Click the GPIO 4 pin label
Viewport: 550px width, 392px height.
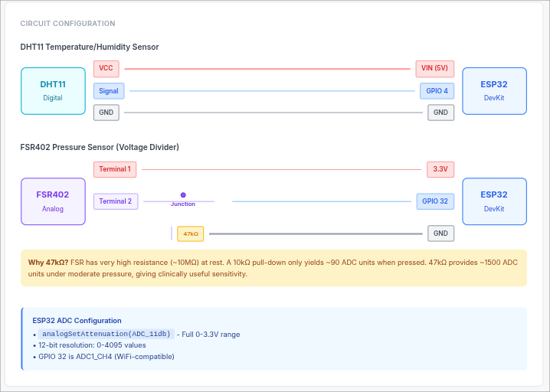point(437,91)
